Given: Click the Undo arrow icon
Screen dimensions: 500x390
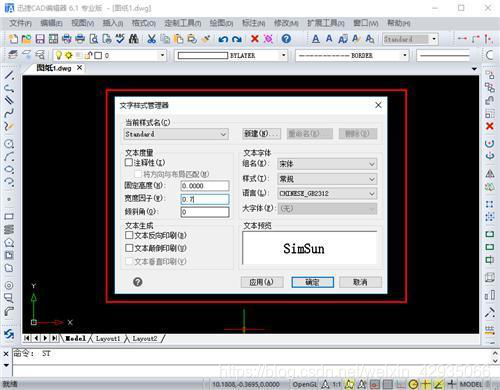Looking at the screenshot, I should point(223,39).
